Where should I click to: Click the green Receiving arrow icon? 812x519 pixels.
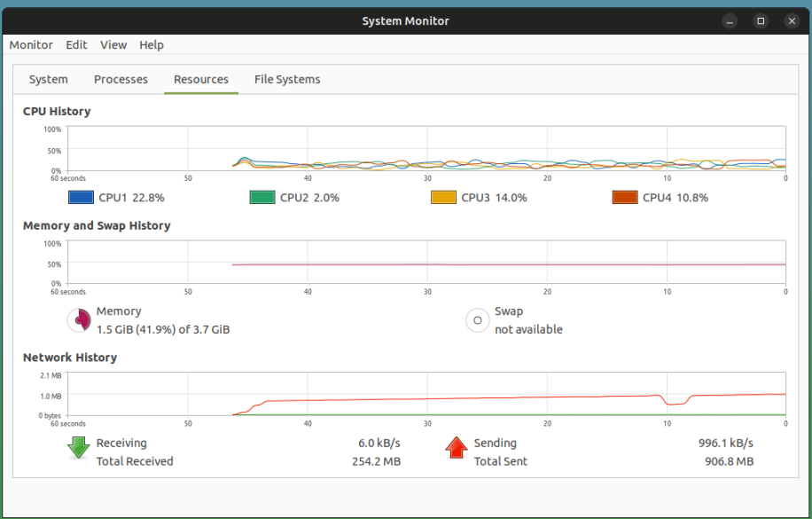77,448
